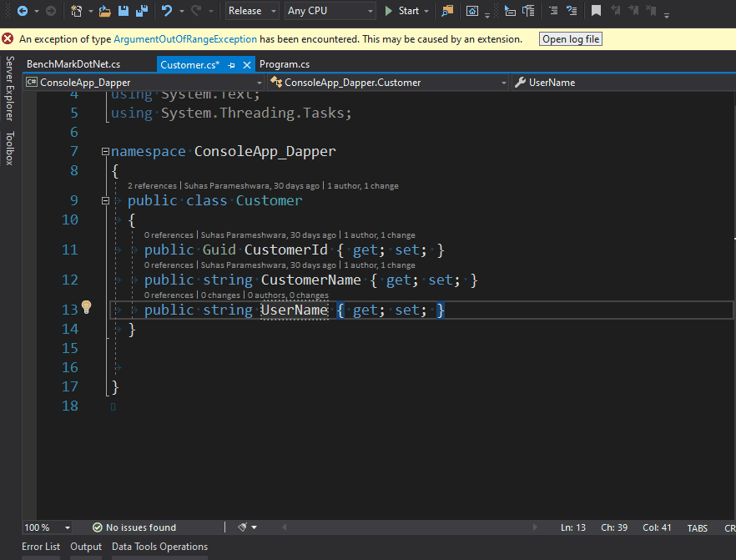736x560 pixels.
Task: Open the Release configuration dropdown
Action: click(254, 11)
